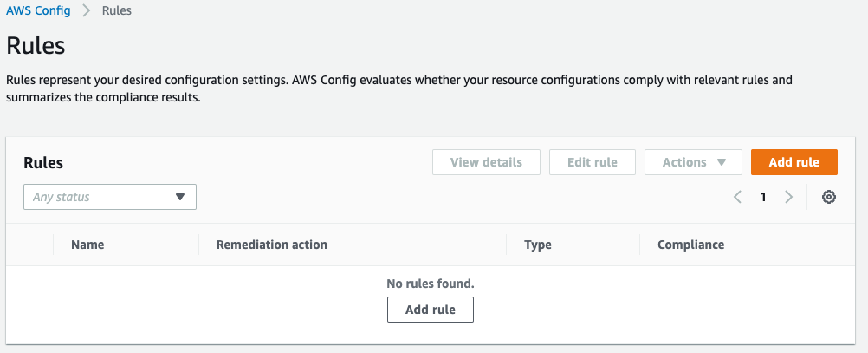Go to the next page chevron

(788, 197)
